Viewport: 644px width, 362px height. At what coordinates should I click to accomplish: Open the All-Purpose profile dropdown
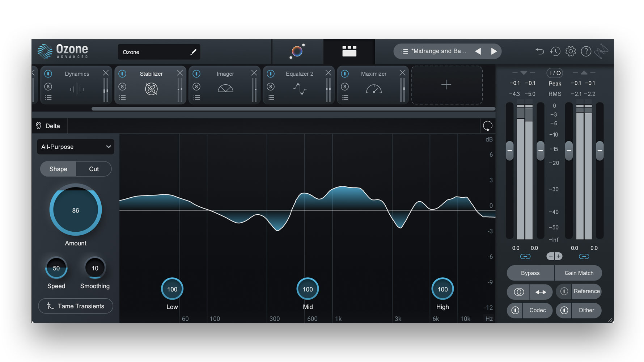75,147
